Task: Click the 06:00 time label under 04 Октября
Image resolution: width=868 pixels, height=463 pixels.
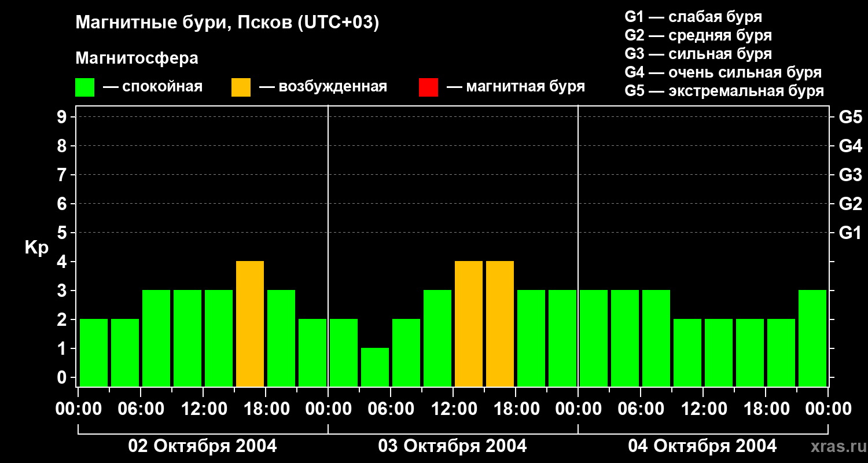Action: coord(641,409)
